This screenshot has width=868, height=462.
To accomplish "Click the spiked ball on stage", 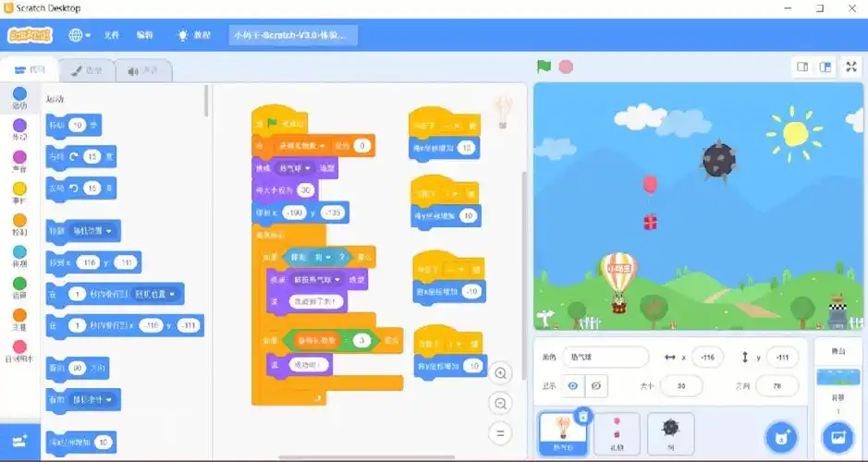I will 718,160.
